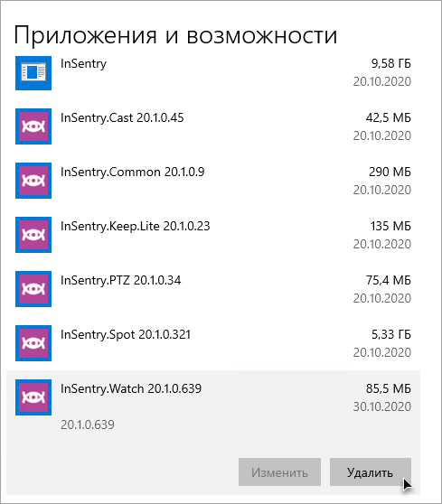Click the InSentry.Watch 20.1.0.639 title
This screenshot has width=442, height=504.
131,388
